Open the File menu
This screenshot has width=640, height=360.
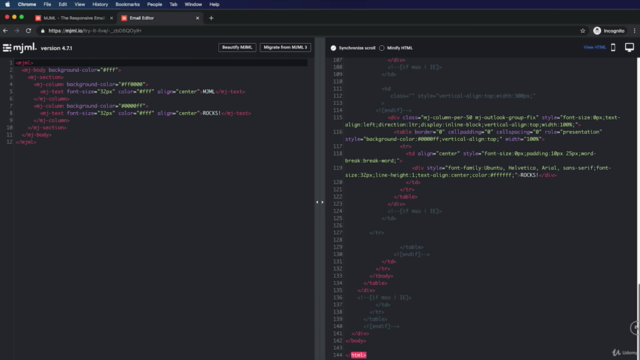(47, 4)
